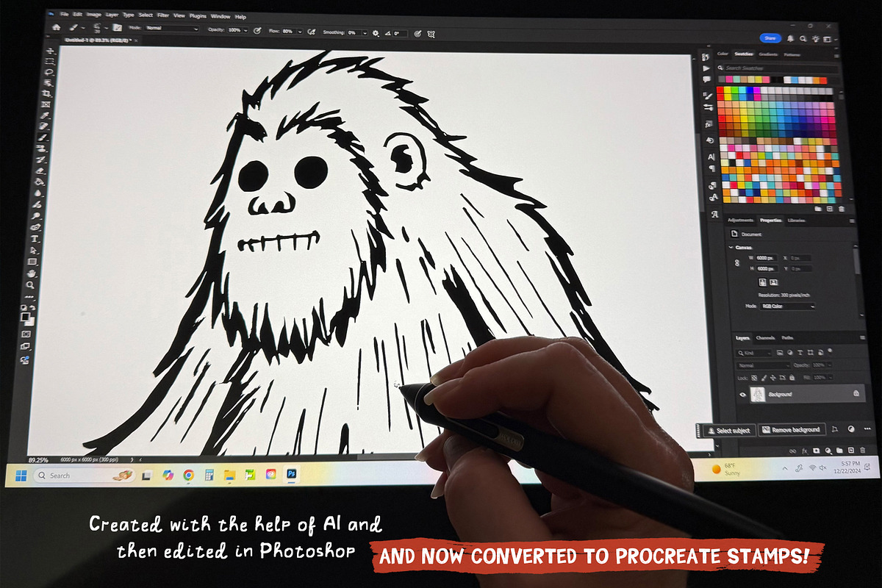The image size is (882, 588).
Task: Create a new layer icon
Action: coord(851,451)
